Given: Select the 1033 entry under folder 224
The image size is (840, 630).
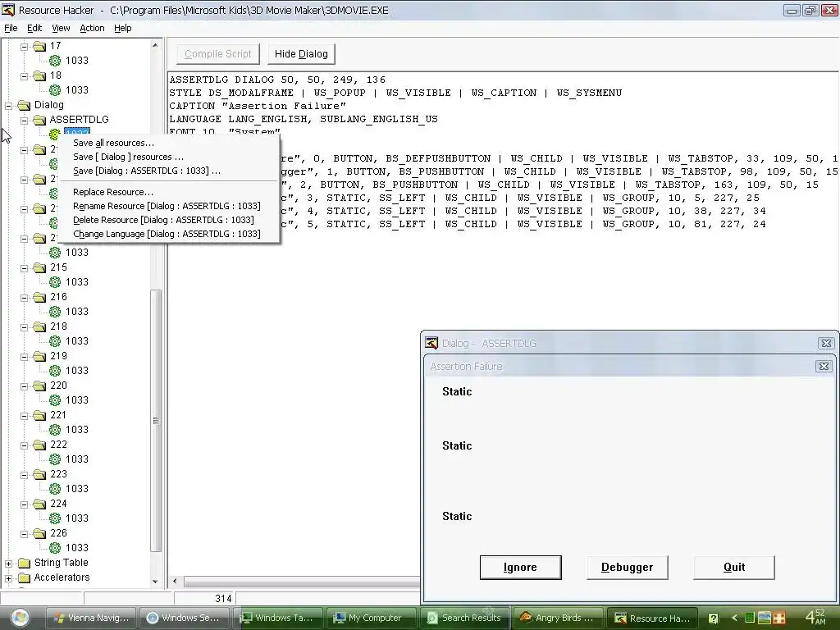Looking at the screenshot, I should pos(76,518).
